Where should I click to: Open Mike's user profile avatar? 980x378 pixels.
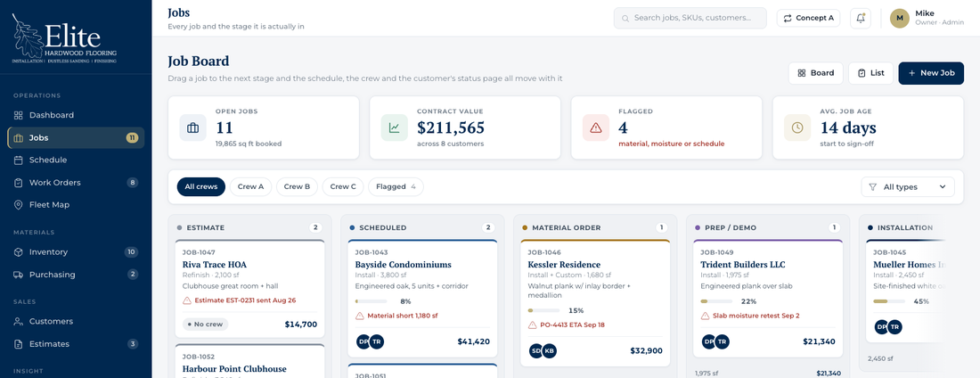point(900,18)
